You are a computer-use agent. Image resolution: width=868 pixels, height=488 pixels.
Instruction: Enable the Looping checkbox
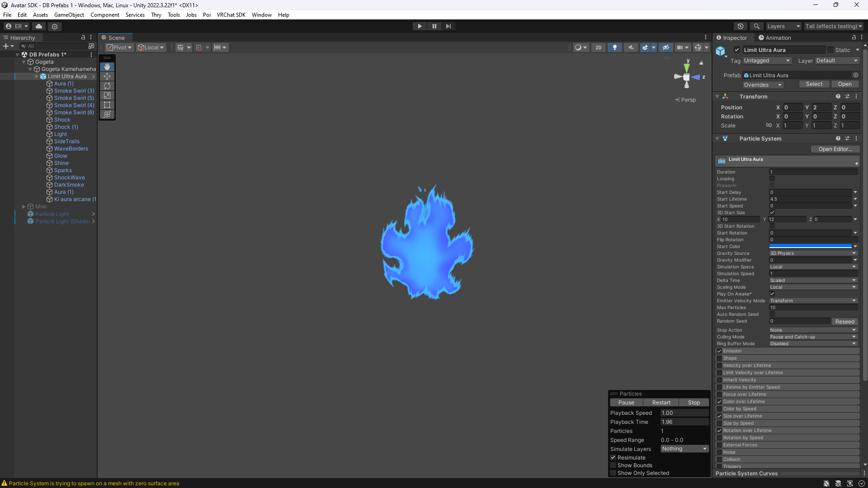tap(772, 179)
